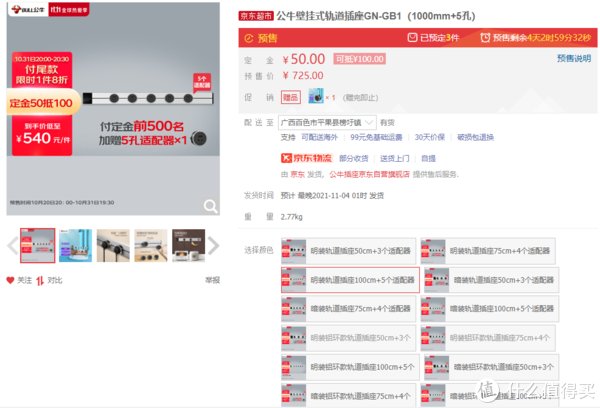Click the 自提 link

click(428, 158)
